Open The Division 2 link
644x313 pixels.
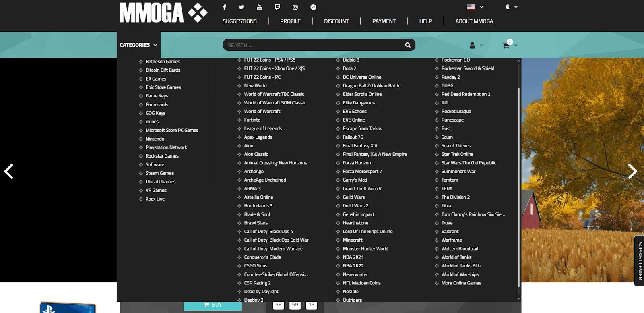coord(455,197)
